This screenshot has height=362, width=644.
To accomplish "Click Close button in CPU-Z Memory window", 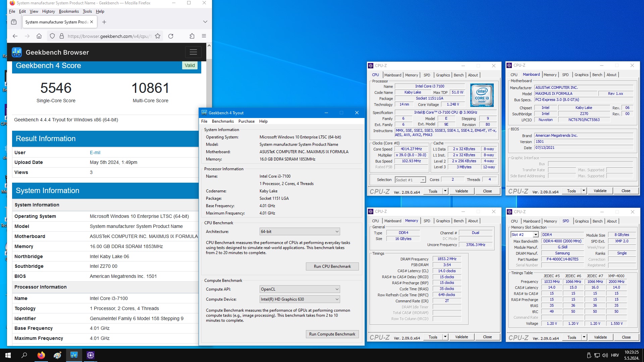I will point(487,337).
